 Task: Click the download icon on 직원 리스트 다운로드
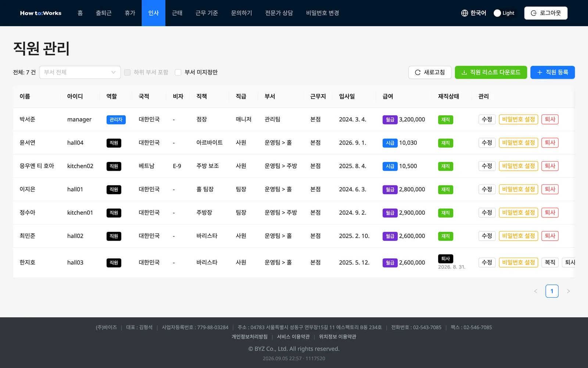tap(464, 72)
